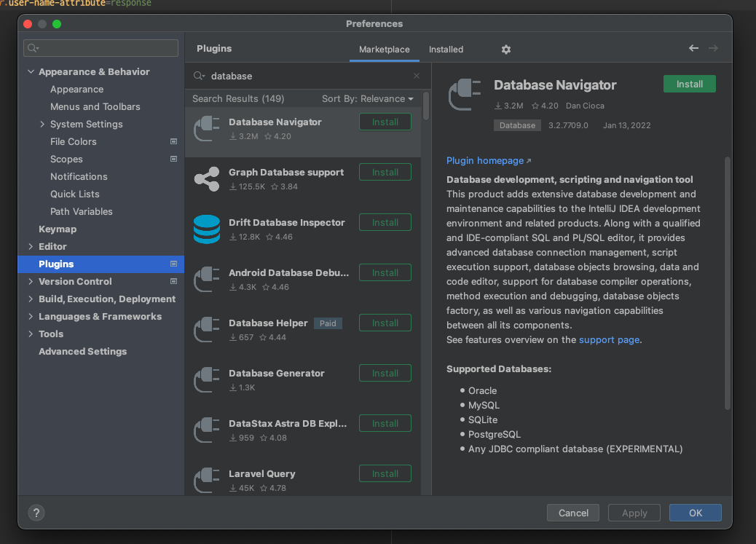Select Appearance in settings tree

pos(76,90)
